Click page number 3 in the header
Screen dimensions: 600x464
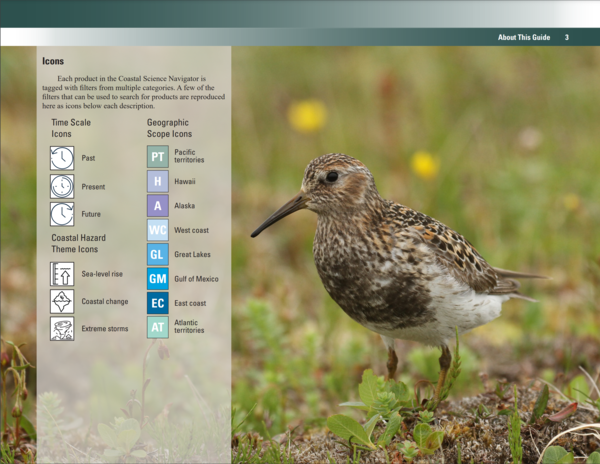[x=567, y=37]
